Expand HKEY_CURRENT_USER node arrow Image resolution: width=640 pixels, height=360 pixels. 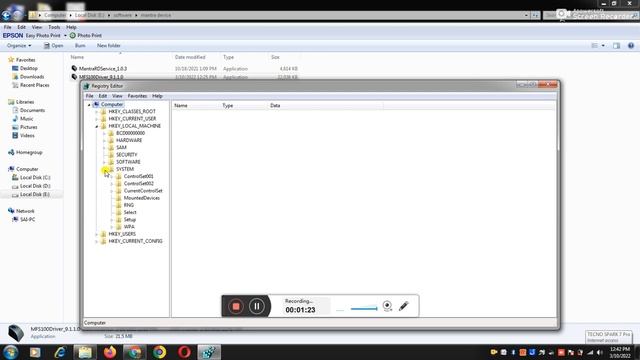coord(97,119)
